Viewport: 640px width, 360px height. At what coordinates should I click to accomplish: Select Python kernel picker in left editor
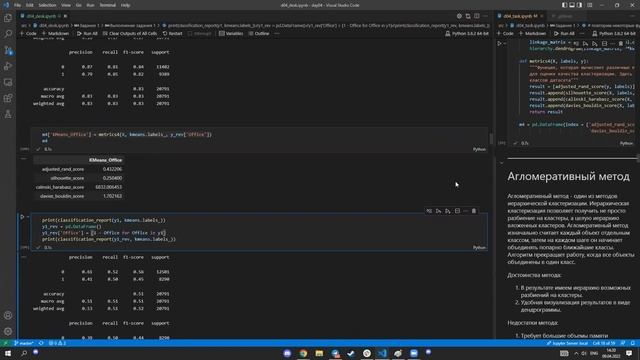(467, 33)
